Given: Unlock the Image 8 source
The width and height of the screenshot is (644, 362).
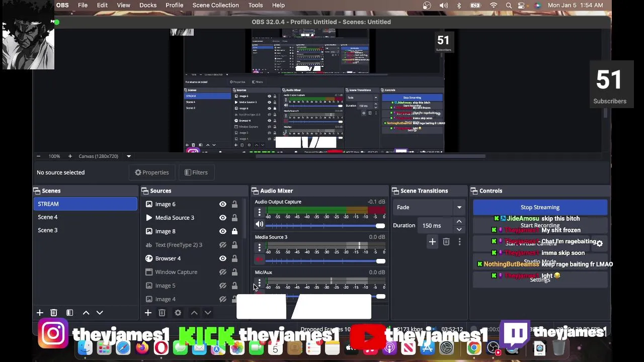Looking at the screenshot, I should [234, 231].
